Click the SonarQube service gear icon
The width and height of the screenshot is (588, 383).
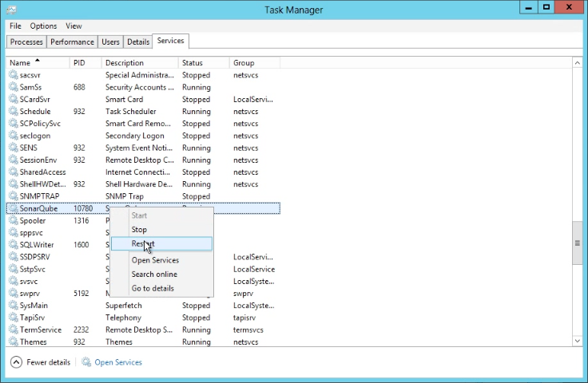[x=14, y=208]
